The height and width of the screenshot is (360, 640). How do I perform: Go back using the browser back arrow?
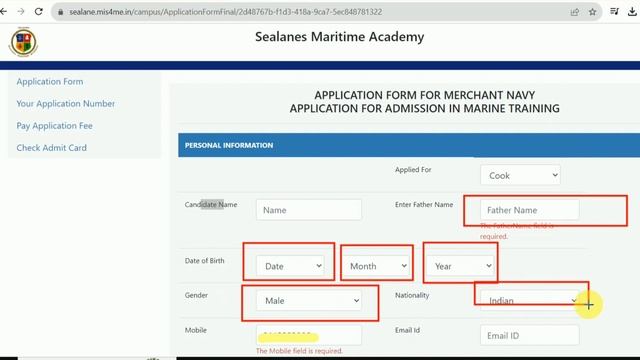click(x=3, y=11)
